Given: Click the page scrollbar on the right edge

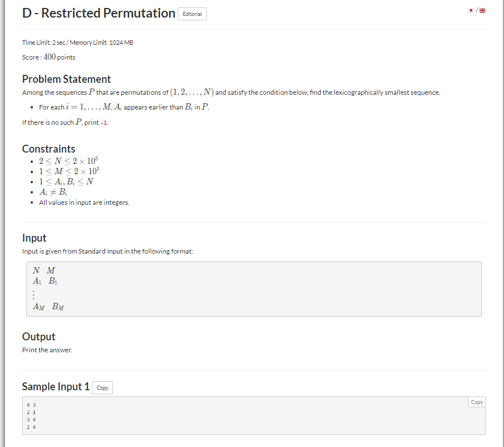Looking at the screenshot, I should point(502,223).
